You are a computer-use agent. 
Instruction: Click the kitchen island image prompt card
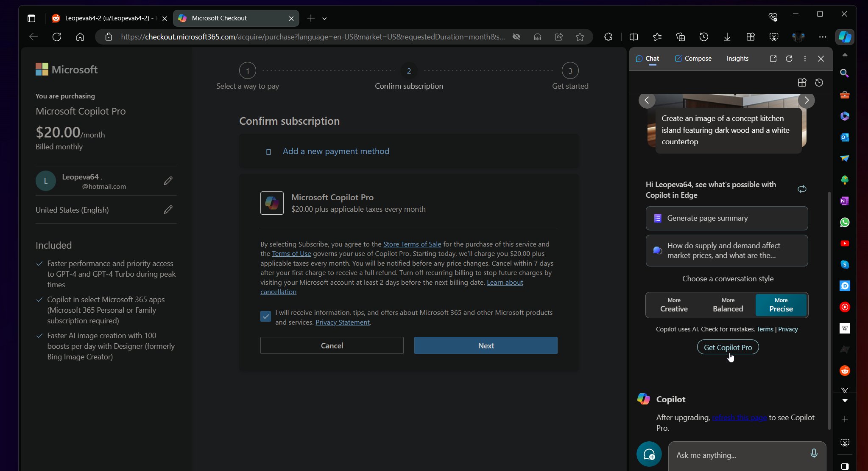point(728,130)
